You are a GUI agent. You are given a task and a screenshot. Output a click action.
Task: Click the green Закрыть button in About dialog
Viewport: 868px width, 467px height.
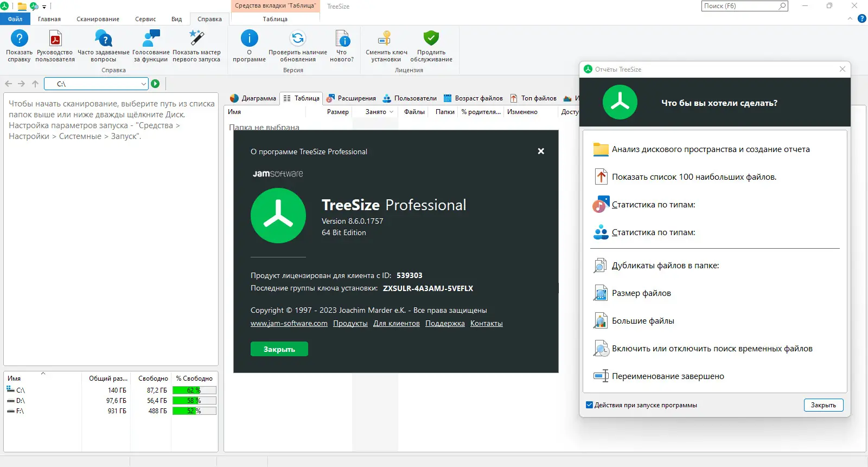pos(279,349)
